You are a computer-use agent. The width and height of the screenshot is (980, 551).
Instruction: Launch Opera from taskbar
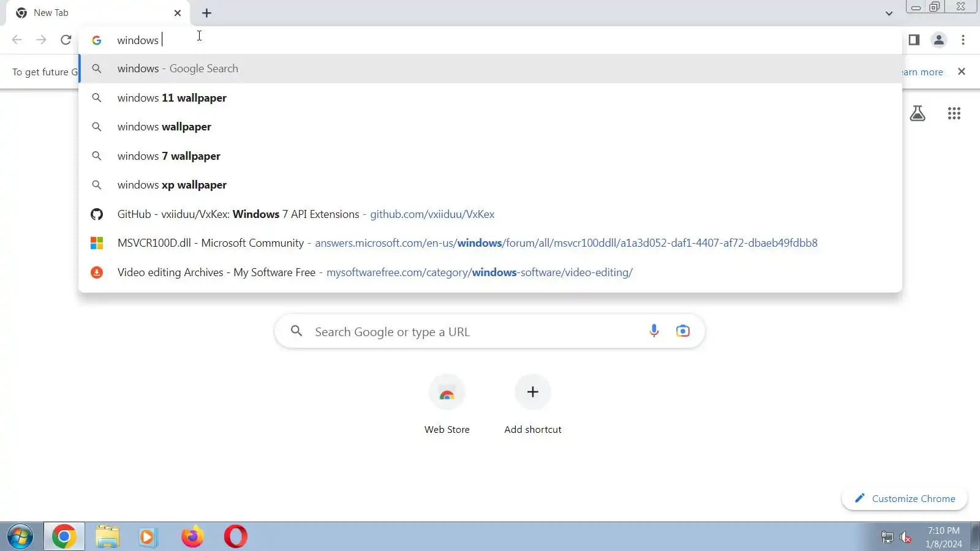(235, 537)
